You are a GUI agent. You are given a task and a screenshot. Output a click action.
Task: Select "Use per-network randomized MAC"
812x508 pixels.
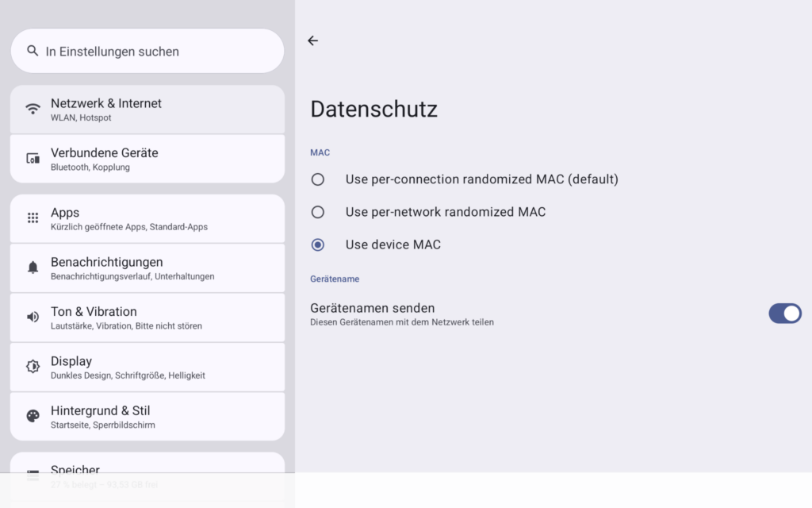tap(318, 212)
